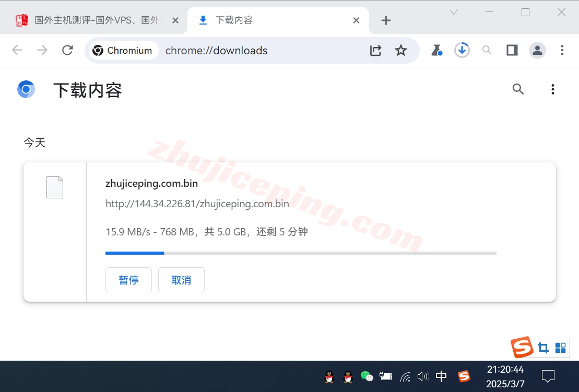Close the 下载内容 tab

357,20
